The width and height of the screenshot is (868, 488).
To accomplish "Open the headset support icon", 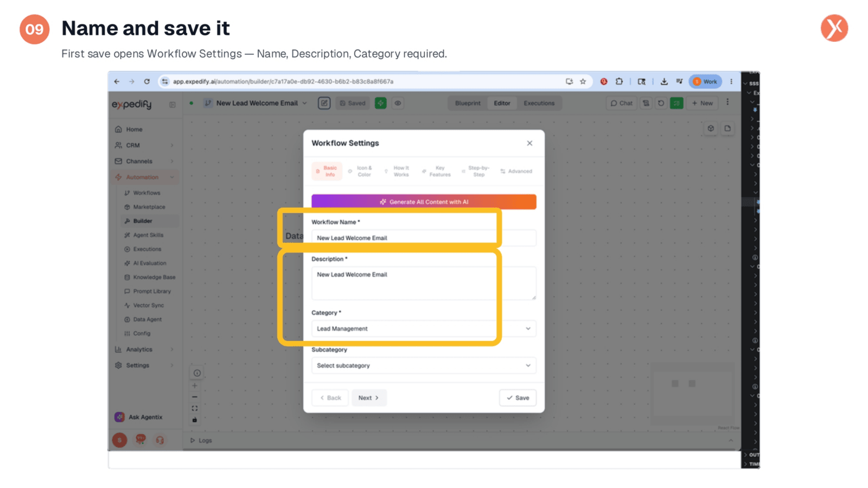I will coord(160,440).
